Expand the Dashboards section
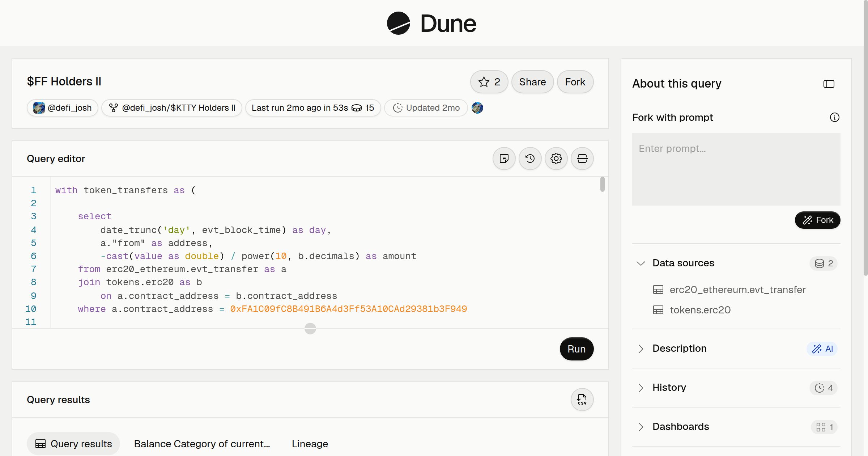This screenshot has width=868, height=456. tap(641, 427)
